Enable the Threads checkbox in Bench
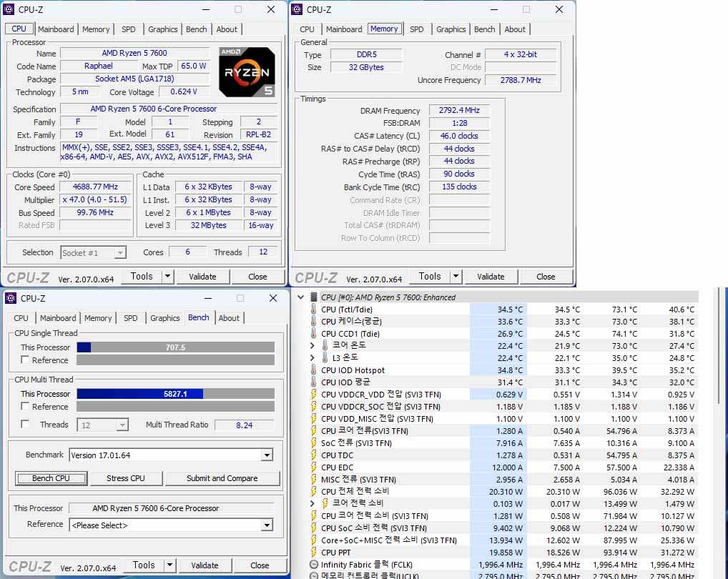This screenshot has height=579, width=728. (x=25, y=424)
